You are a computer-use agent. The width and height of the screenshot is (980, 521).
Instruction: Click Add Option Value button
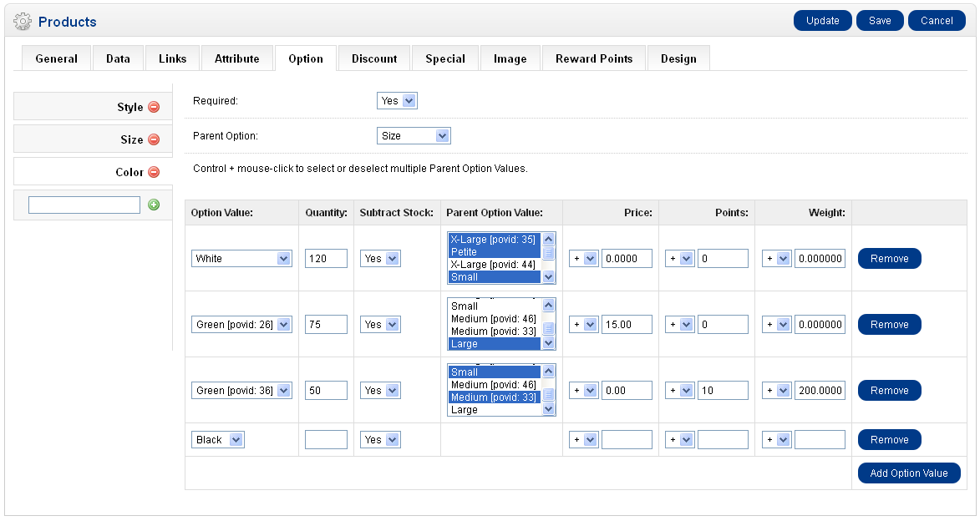click(909, 473)
